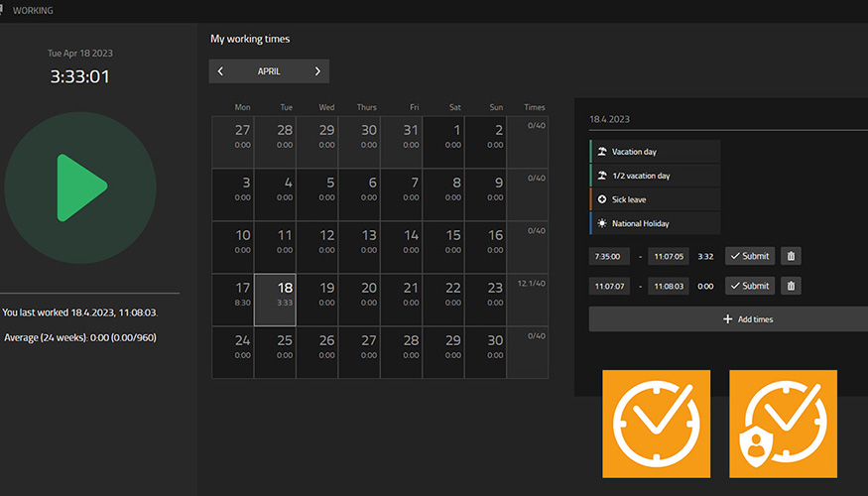Screen dimensions: 868x496
Task: Mark day as National Holiday
Action: 656,223
